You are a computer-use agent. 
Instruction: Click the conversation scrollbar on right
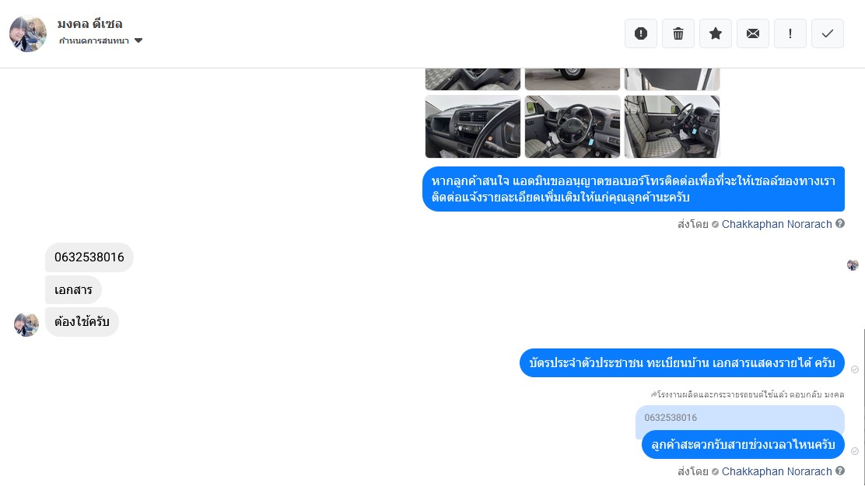click(864, 407)
